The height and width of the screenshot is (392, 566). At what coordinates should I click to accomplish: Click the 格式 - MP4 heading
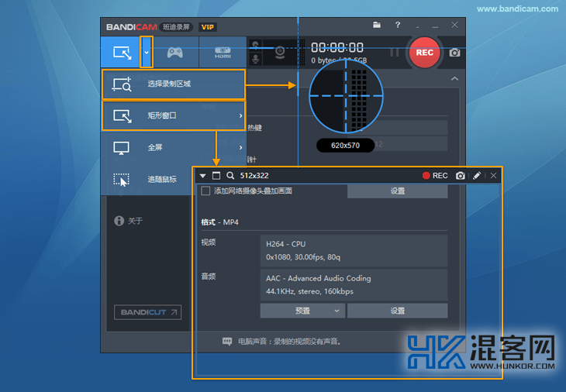point(220,222)
